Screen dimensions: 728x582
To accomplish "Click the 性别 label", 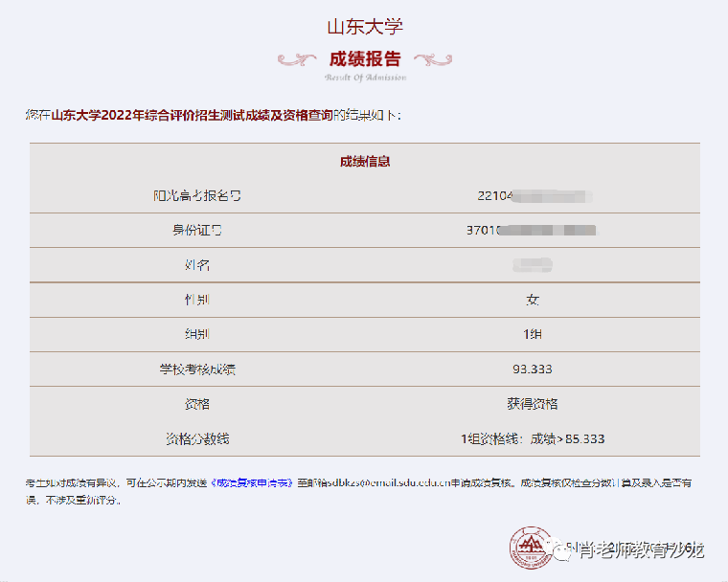I will pyautogui.click(x=197, y=300).
